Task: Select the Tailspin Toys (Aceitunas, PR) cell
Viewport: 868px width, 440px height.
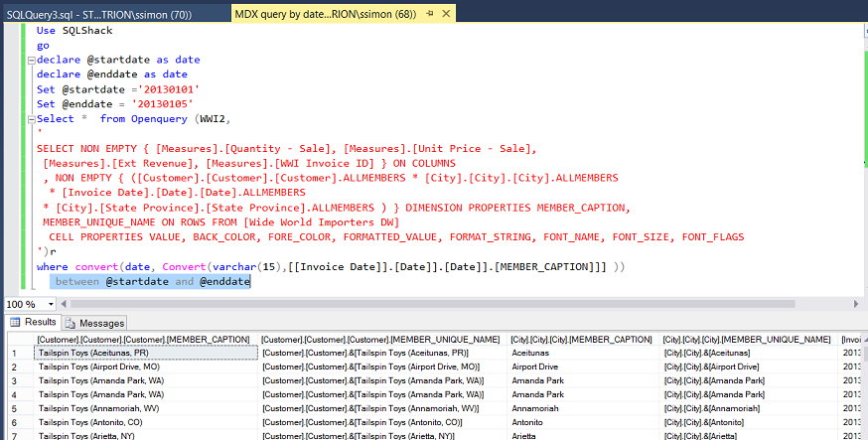Action: 145,353
